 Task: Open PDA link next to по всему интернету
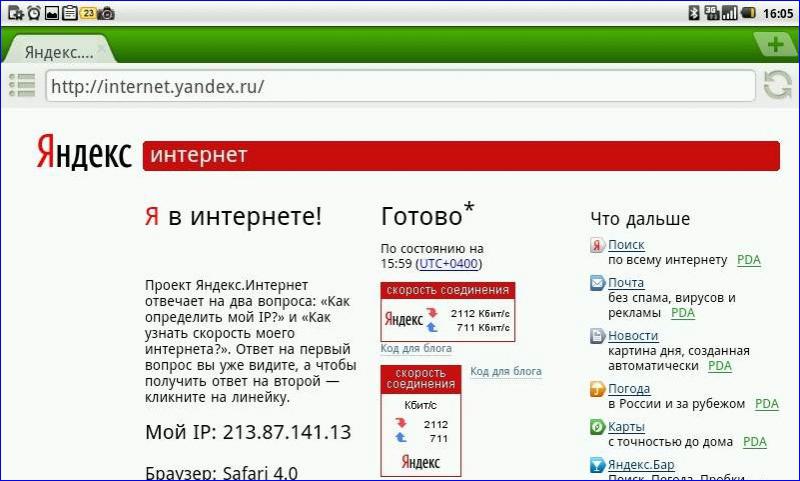[749, 260]
